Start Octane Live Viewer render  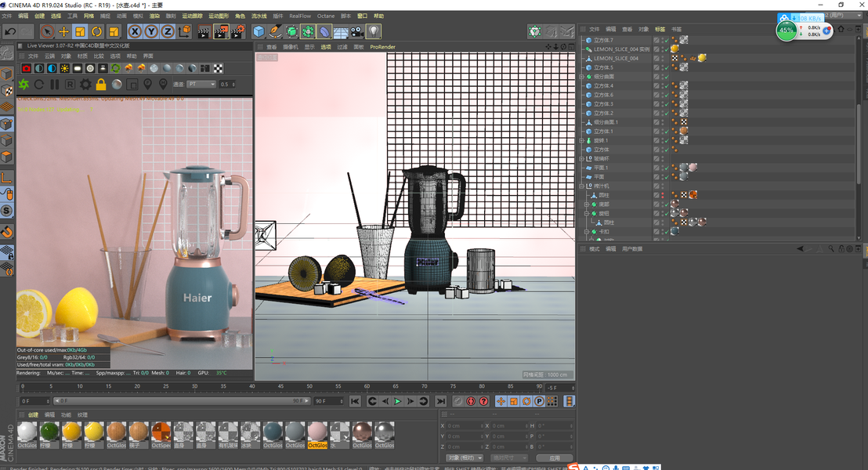24,84
